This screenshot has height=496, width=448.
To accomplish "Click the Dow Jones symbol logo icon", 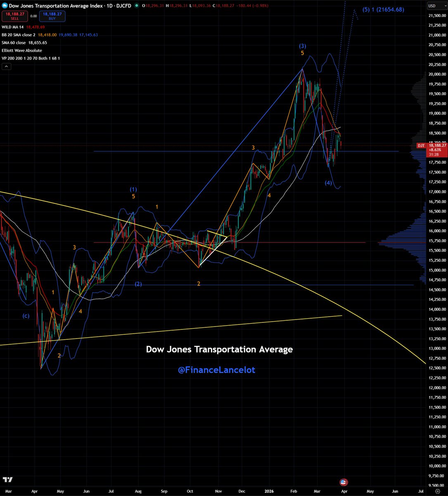I will pyautogui.click(x=5, y=6).
